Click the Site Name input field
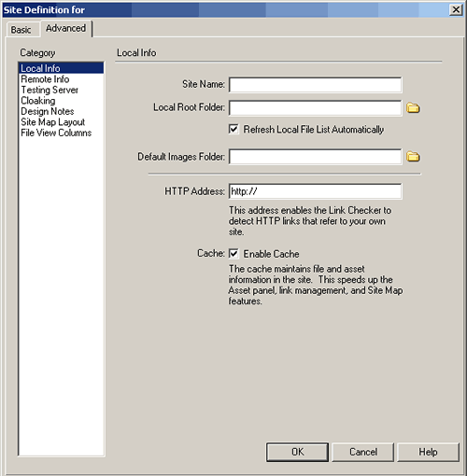This screenshot has width=467, height=476. click(315, 85)
